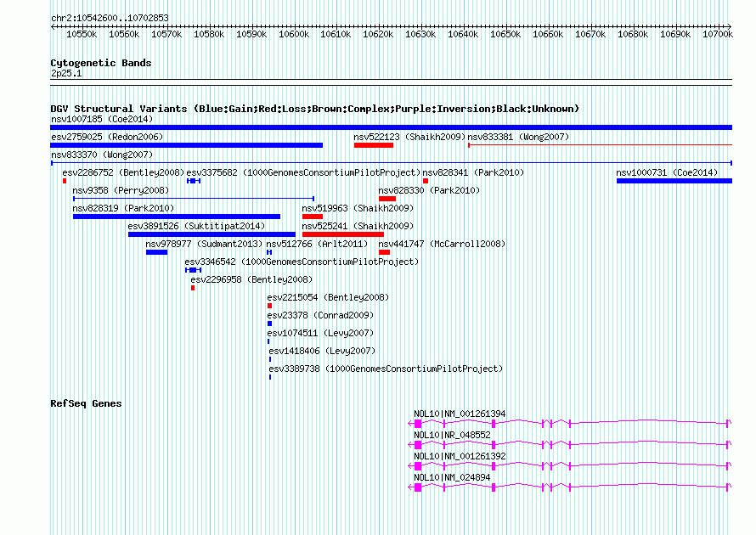Screen dimensions: 756x535
Task: Click the DGV Structural Variants track title
Action: 314,109
